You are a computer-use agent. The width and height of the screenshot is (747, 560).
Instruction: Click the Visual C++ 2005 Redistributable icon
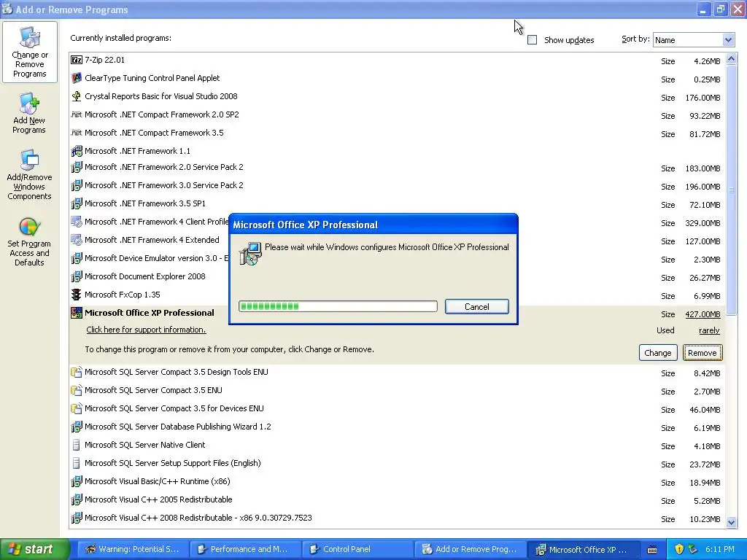coord(76,499)
